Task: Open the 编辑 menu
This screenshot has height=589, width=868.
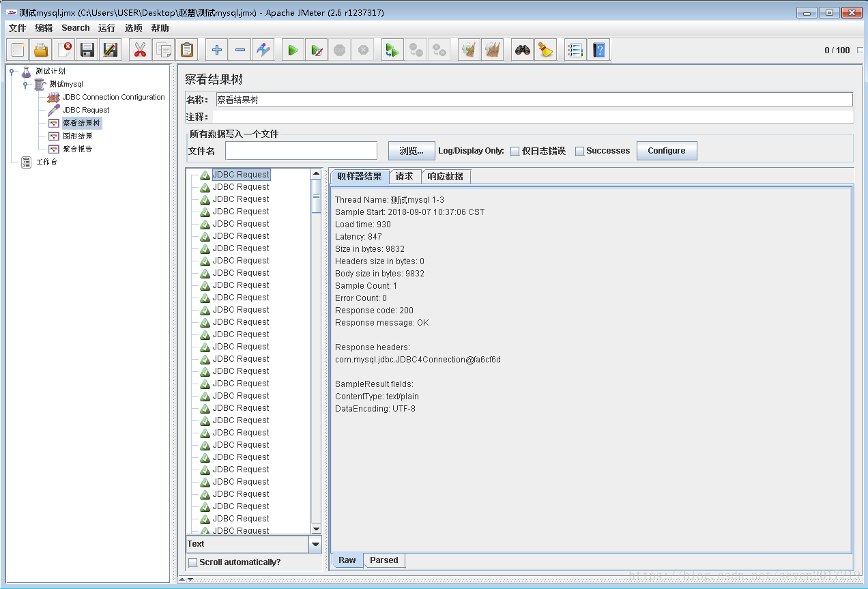Action: pos(44,28)
